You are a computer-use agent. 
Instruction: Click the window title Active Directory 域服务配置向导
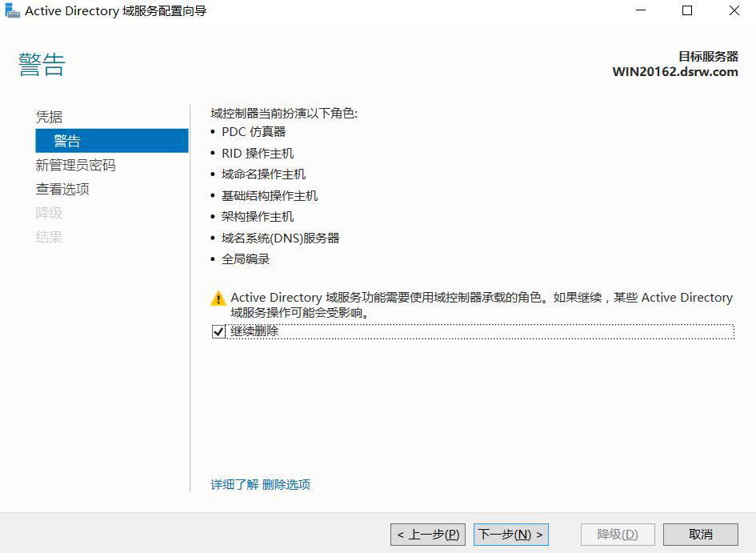point(116,10)
